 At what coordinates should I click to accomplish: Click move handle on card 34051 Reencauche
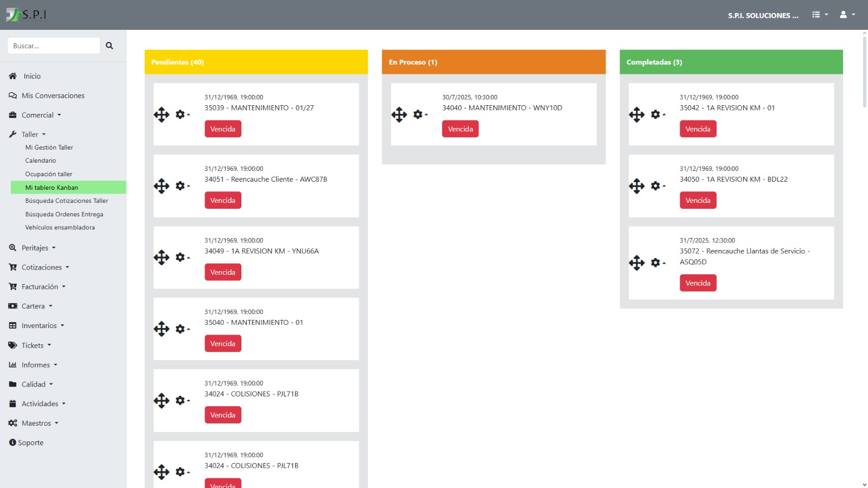tap(162, 186)
